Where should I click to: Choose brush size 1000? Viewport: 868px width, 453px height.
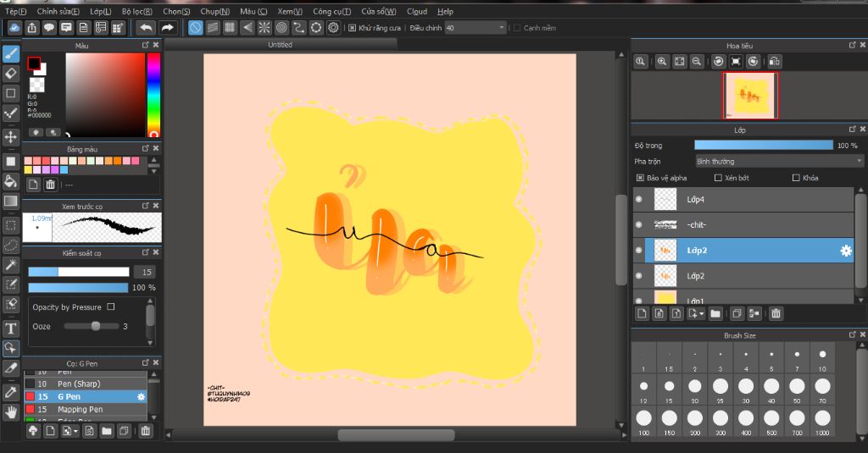(x=822, y=423)
